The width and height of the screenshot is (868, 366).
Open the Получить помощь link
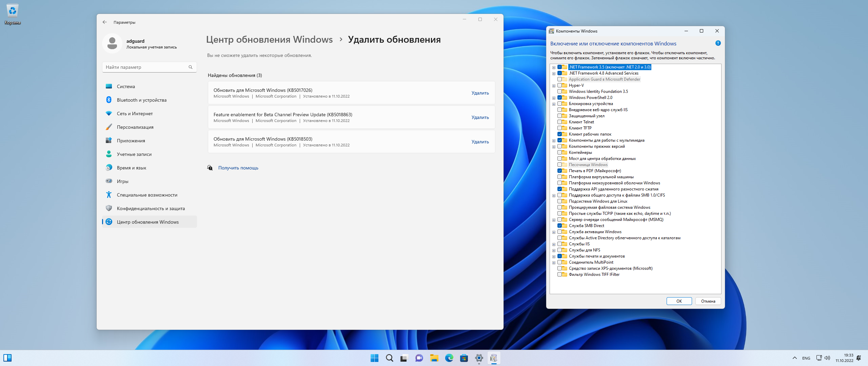(238, 168)
